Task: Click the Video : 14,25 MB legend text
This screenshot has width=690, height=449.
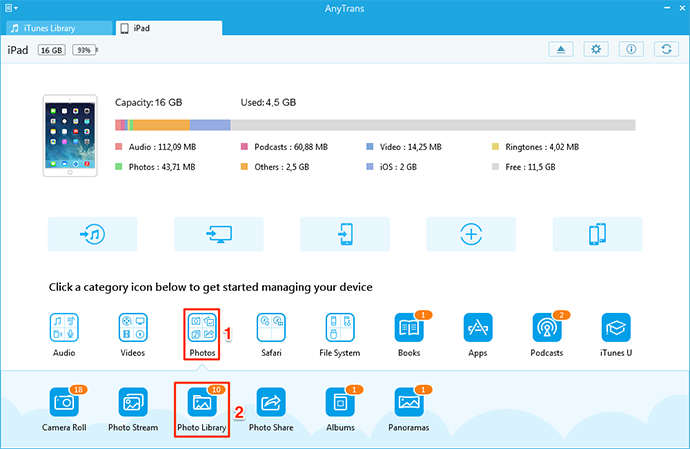Action: [411, 147]
